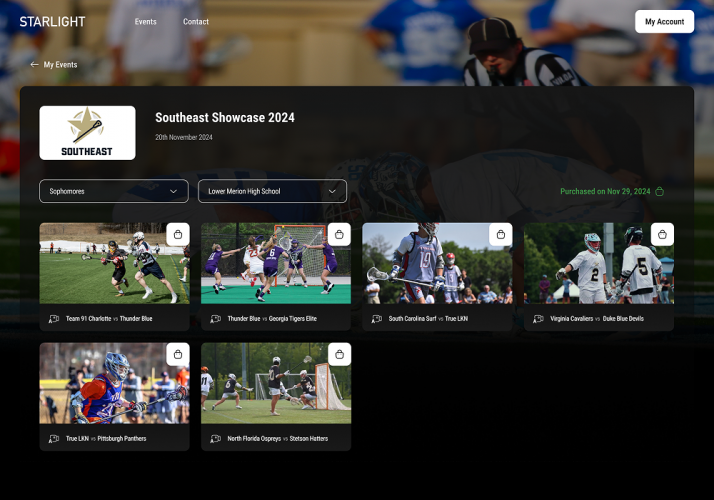Click camera icon beside South Carolina Surf title
This screenshot has height=500, width=714.
(x=377, y=319)
